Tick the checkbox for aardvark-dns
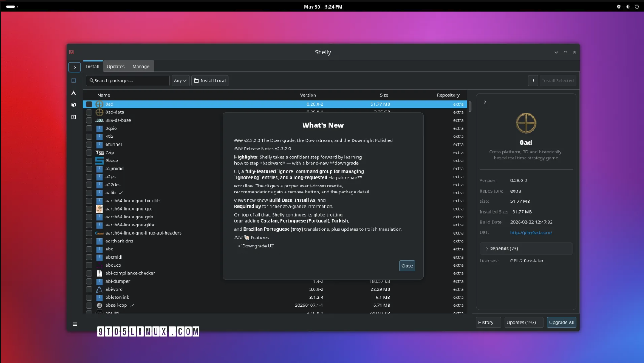 coord(89,241)
